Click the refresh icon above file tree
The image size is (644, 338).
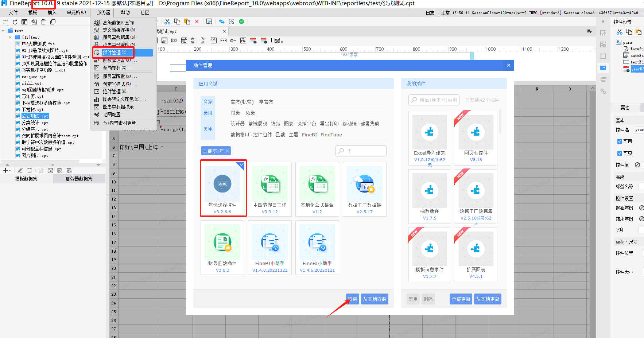[15, 22]
